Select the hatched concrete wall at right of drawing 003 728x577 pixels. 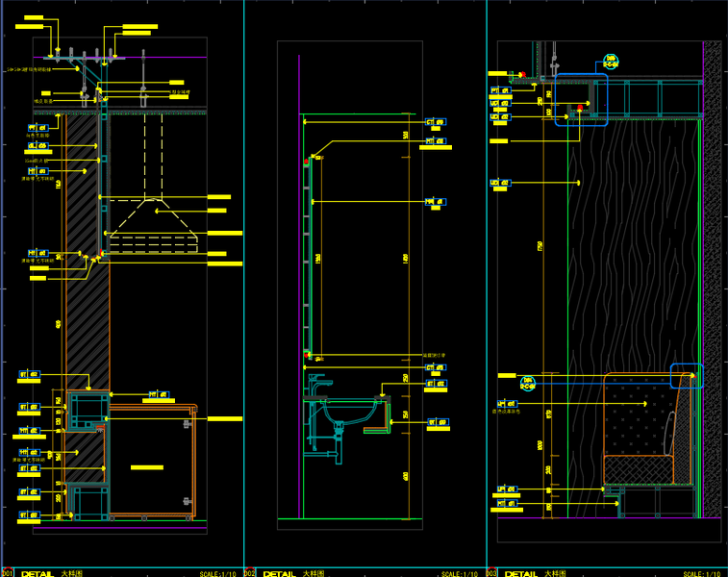click(713, 280)
